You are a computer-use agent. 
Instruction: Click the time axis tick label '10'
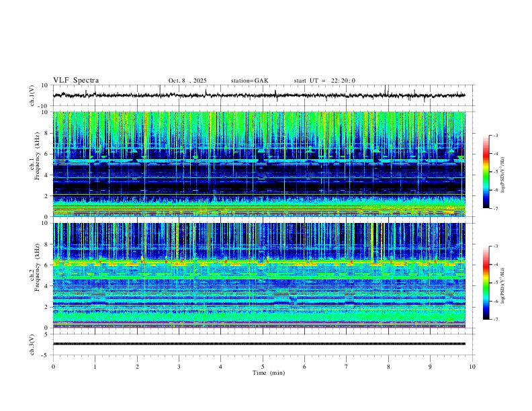472,367
